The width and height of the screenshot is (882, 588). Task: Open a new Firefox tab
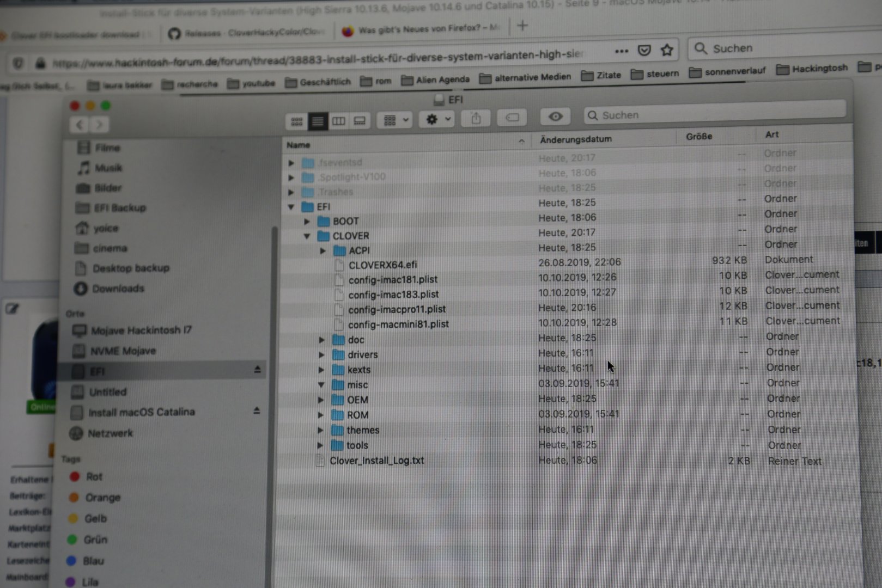(522, 25)
